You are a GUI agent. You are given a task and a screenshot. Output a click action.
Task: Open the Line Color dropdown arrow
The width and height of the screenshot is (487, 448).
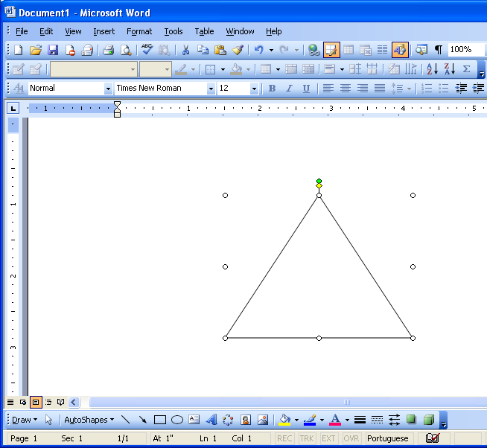click(322, 420)
